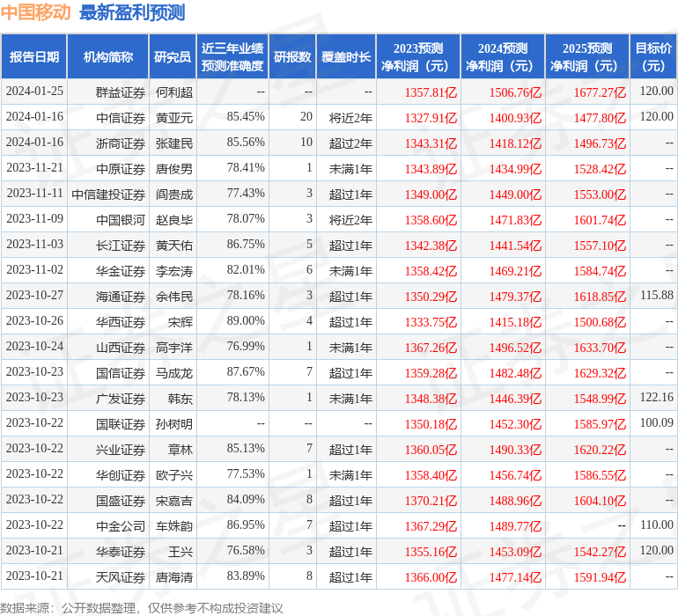
Task: Click researcher name 黄亚元
Action: click(x=174, y=118)
